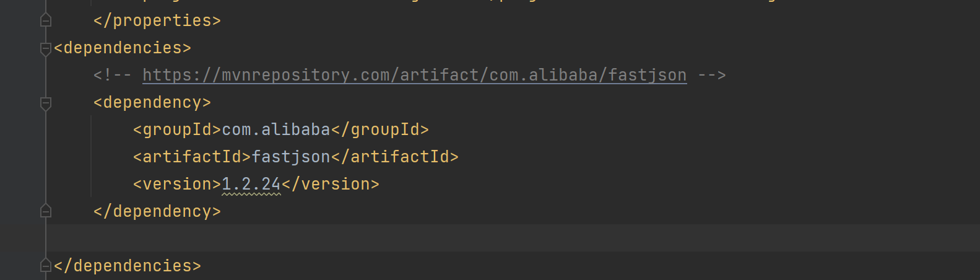
Task: Collapse the dependencies block fold marker
Action: pos(45,48)
